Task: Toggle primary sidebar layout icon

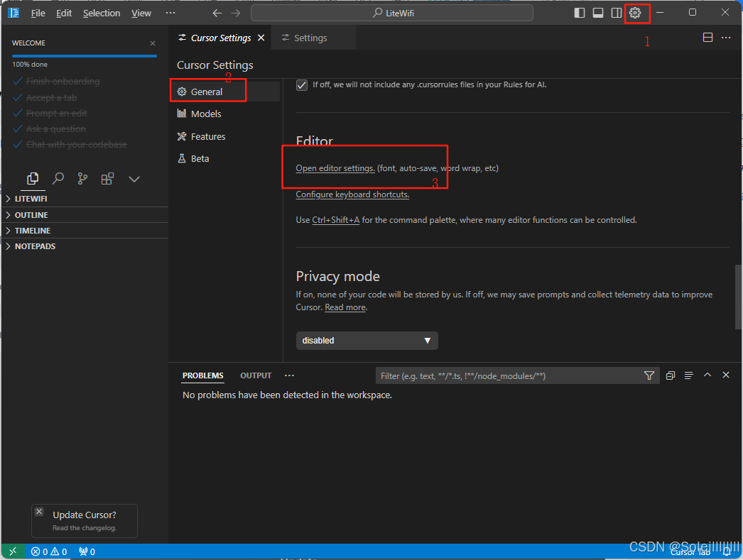Action: pos(579,13)
